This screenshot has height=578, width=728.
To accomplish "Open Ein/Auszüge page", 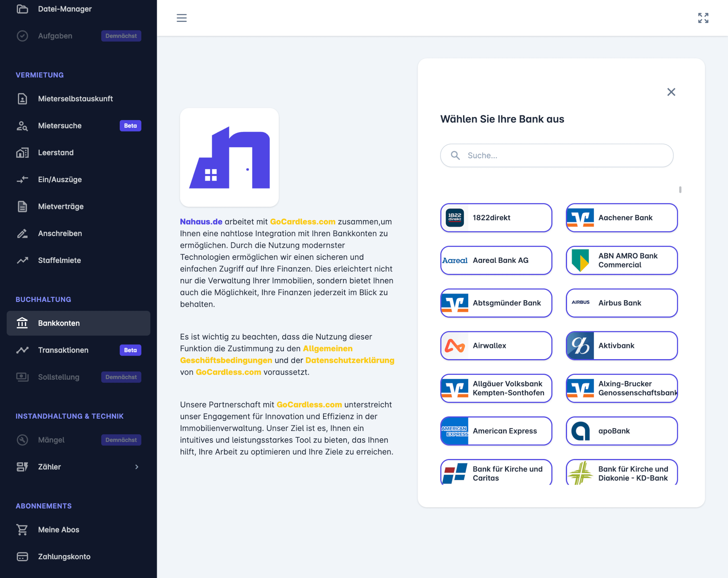I will pyautogui.click(x=78, y=180).
